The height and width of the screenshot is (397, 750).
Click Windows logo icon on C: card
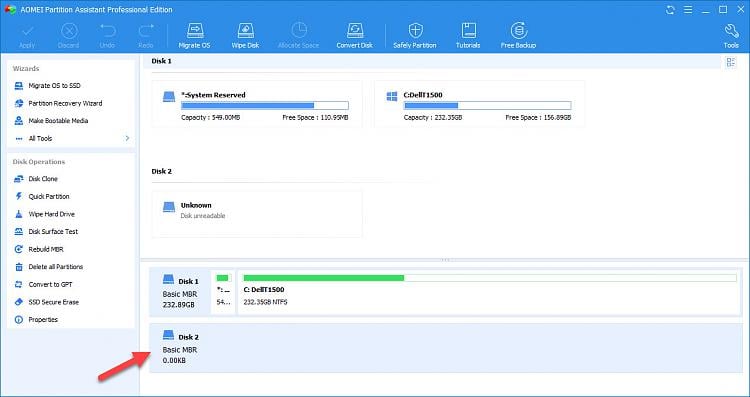(392, 97)
